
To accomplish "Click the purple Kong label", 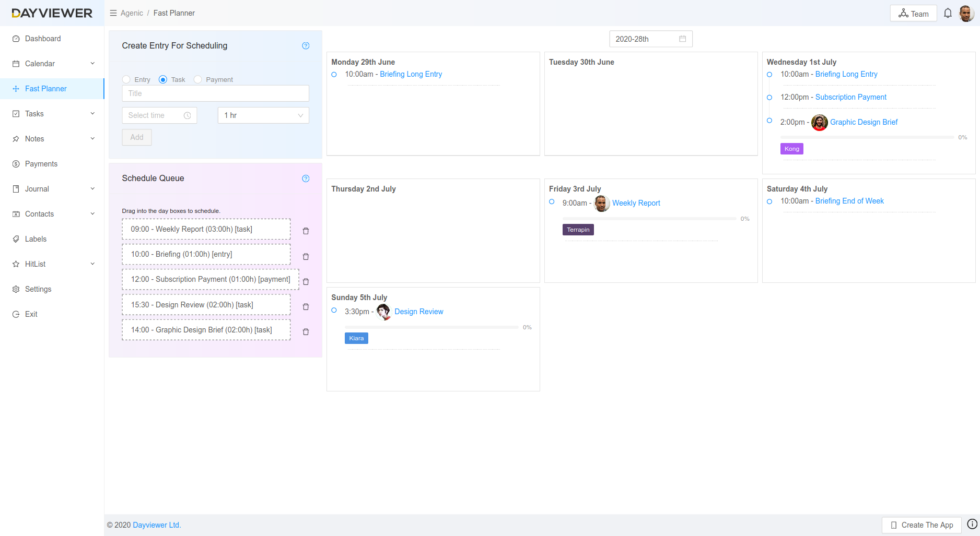I will point(791,149).
